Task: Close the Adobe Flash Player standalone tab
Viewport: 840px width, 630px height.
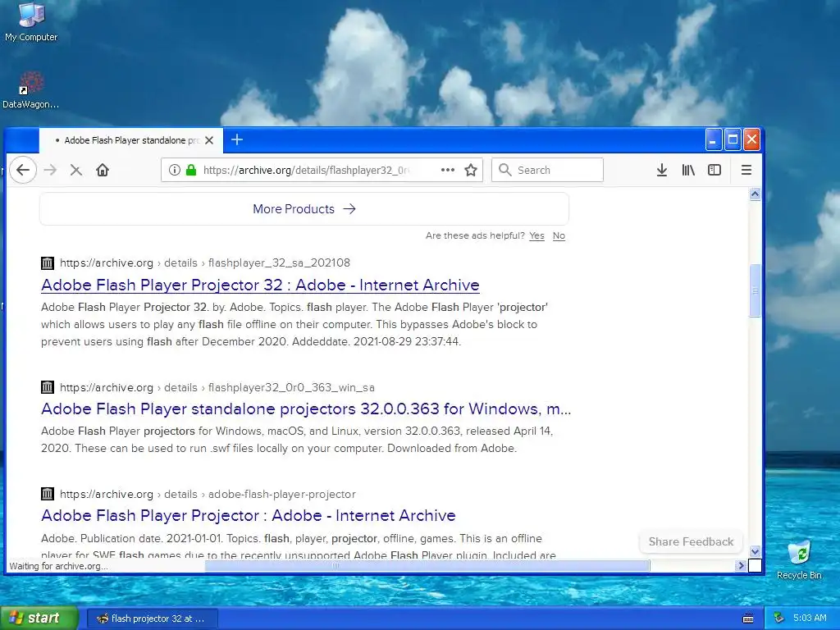Action: point(209,140)
